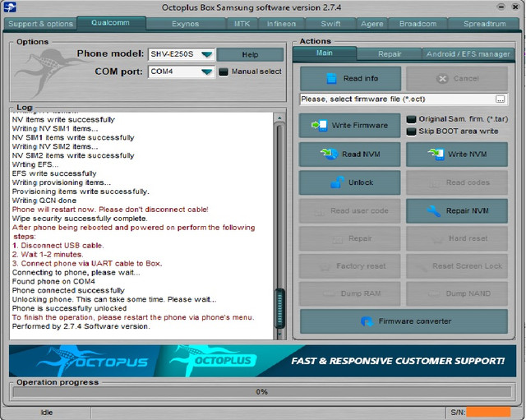Switch to the Exynos tab
This screenshot has width=526, height=420.
tap(186, 24)
